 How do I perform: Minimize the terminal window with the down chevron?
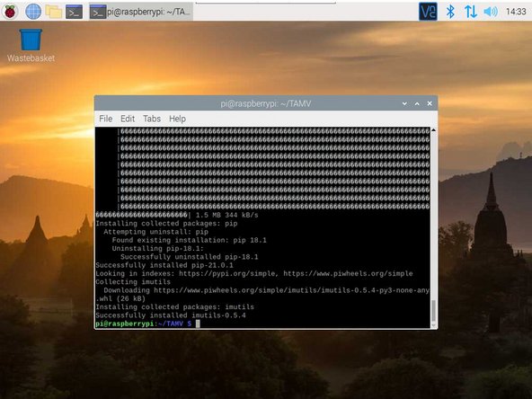404,103
